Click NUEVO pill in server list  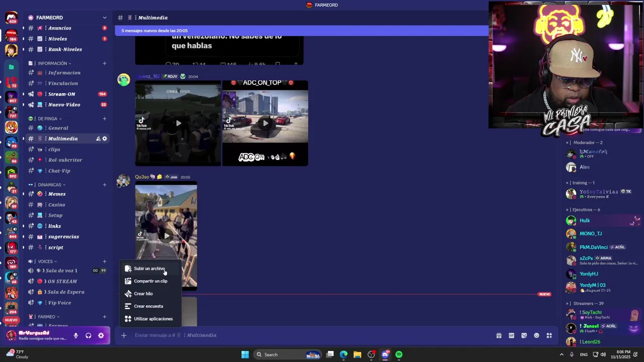[x=11, y=320]
